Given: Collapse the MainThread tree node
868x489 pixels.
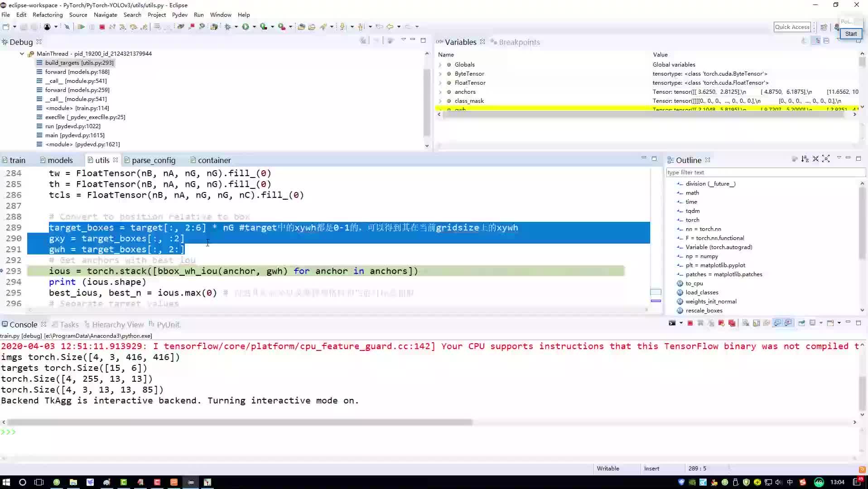Looking at the screenshot, I should pos(22,53).
